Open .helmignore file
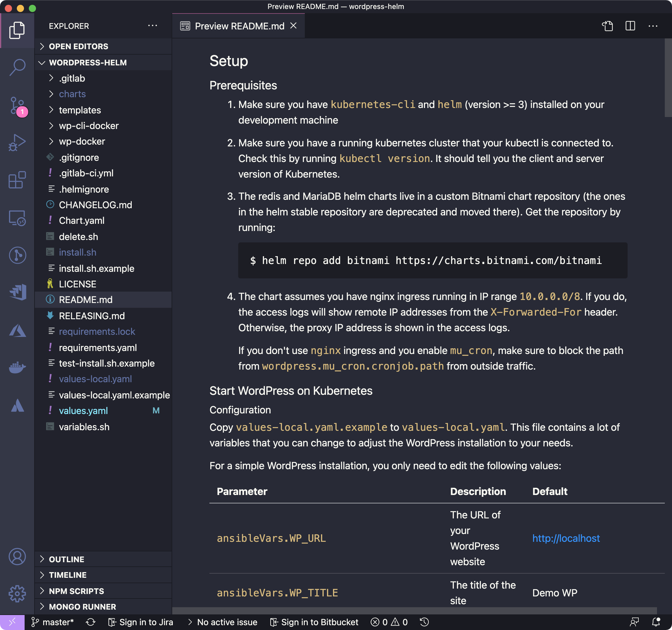 tap(103, 189)
